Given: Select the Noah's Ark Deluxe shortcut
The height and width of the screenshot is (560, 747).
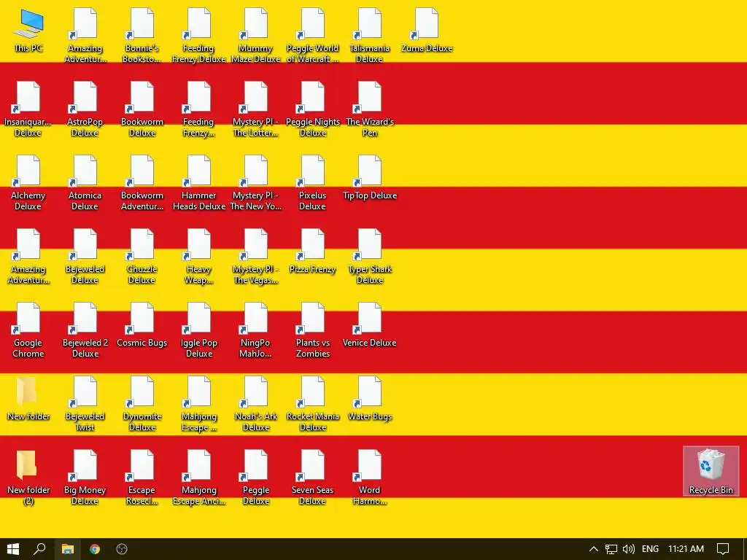Looking at the screenshot, I should pos(255,404).
